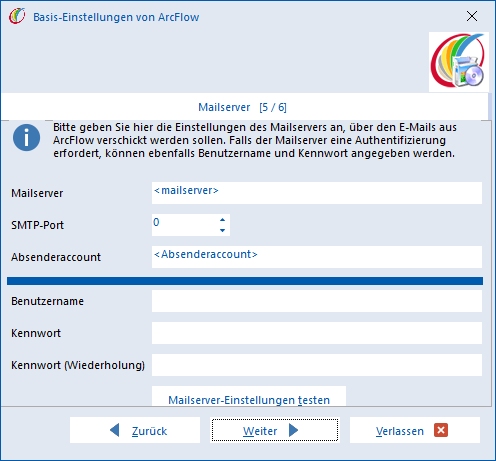This screenshot has width=496, height=461.
Task: Select the SMTP-Port number field
Action: tap(185, 225)
